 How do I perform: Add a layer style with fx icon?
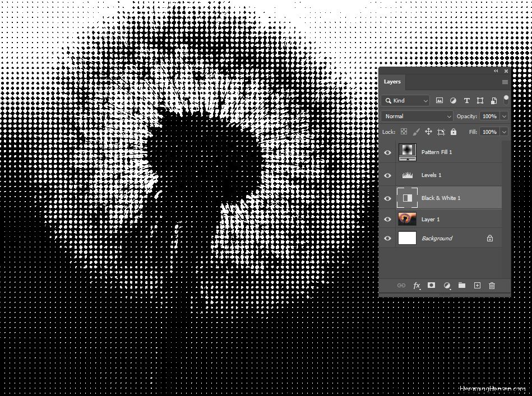point(417,286)
